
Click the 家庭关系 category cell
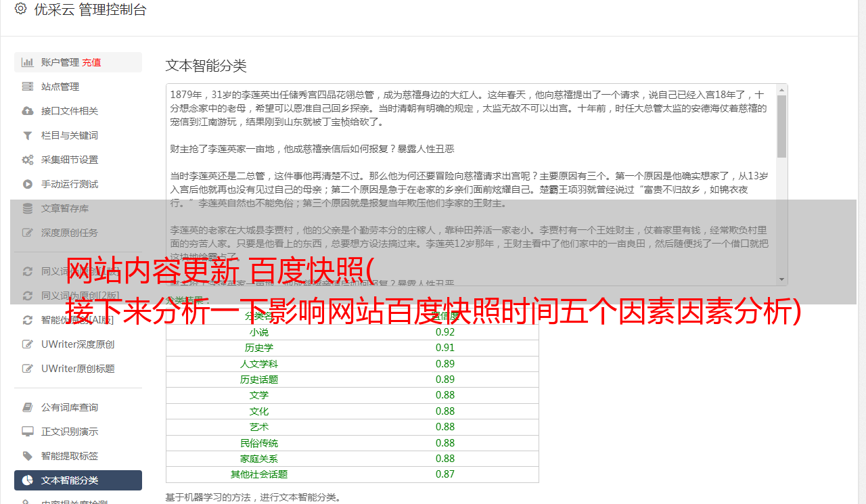[259, 459]
